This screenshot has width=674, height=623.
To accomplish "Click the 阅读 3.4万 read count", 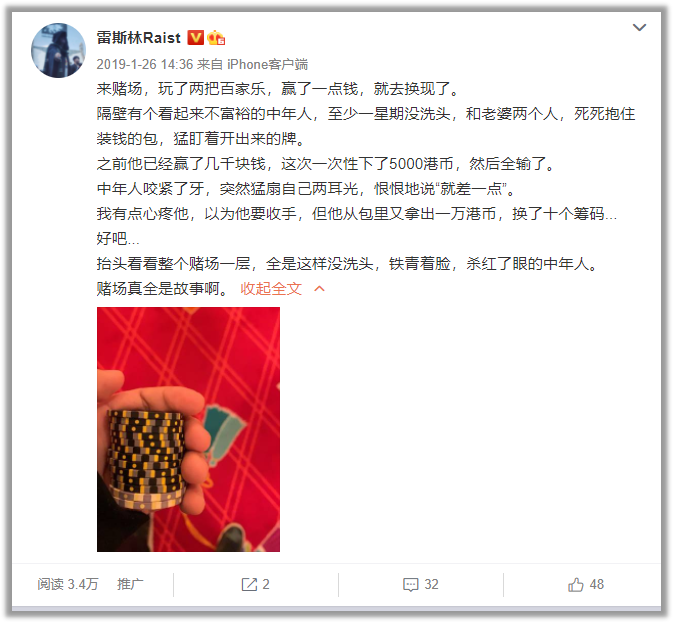I will tap(67, 584).
